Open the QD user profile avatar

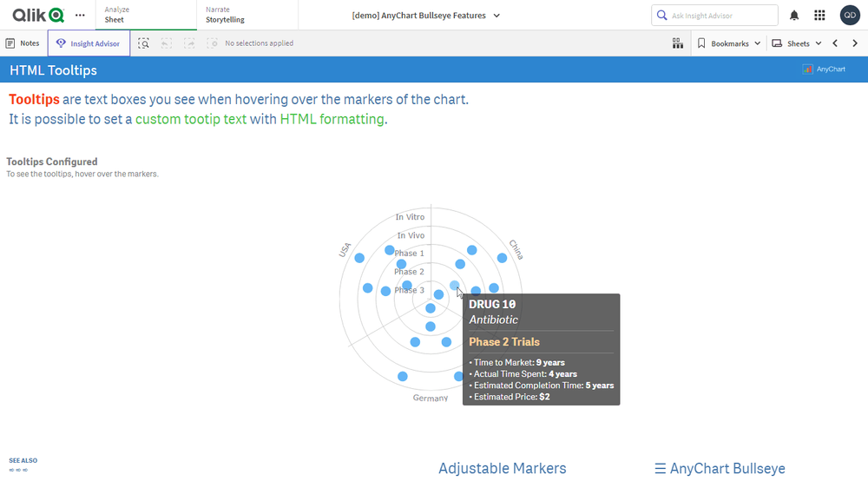850,16
